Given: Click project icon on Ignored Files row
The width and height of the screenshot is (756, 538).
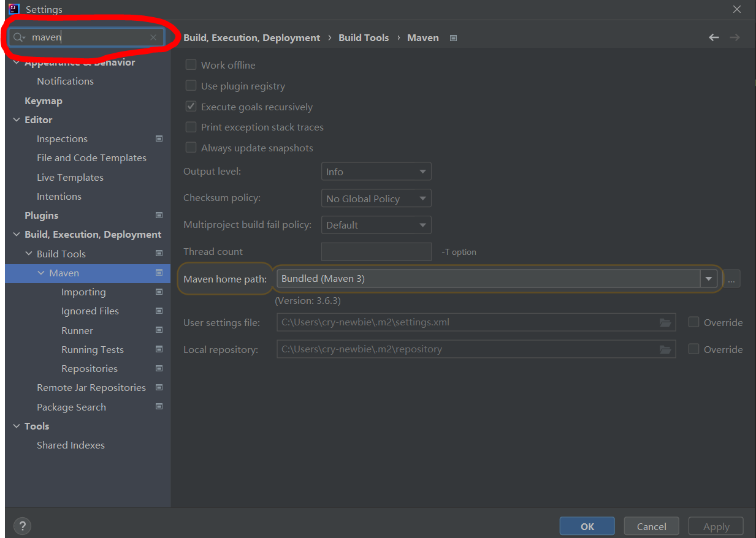Looking at the screenshot, I should [159, 311].
